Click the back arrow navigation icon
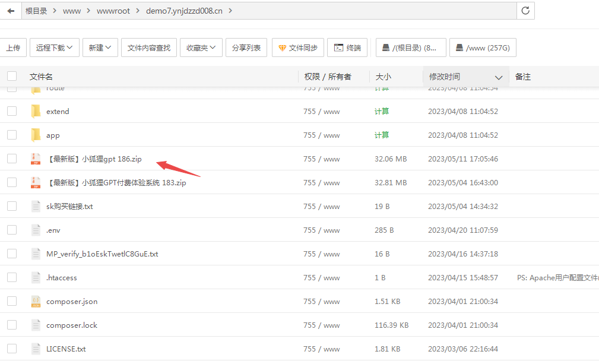Image resolution: width=599 pixels, height=364 pixels. point(11,11)
